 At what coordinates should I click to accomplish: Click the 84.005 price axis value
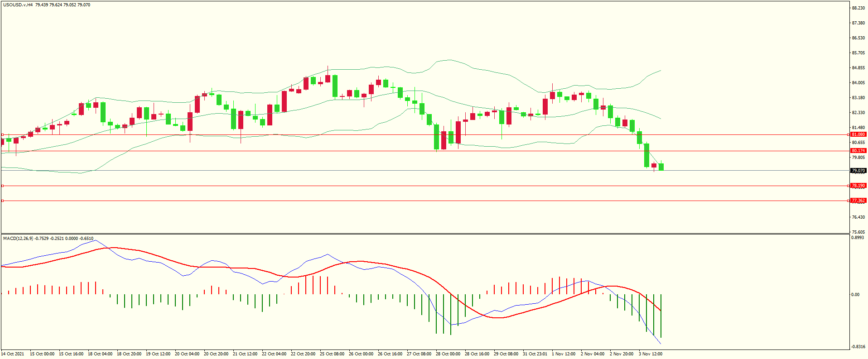pos(858,83)
